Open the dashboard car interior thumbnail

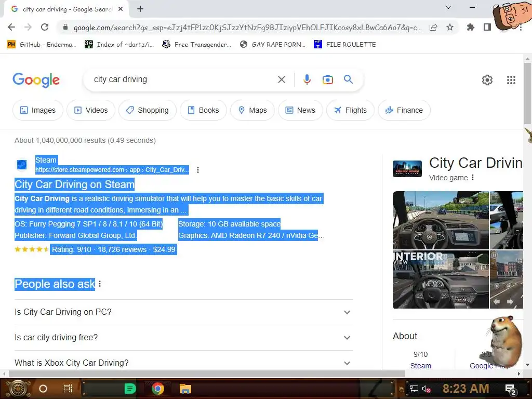click(441, 220)
